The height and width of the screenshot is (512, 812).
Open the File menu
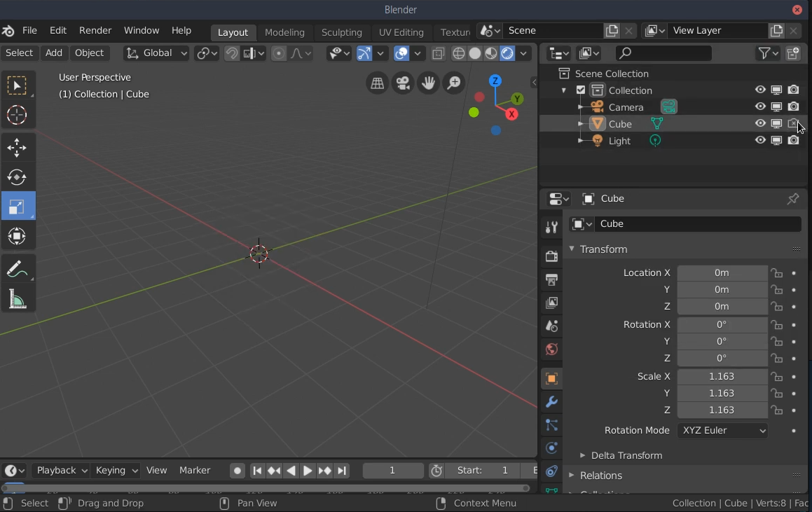pos(29,31)
